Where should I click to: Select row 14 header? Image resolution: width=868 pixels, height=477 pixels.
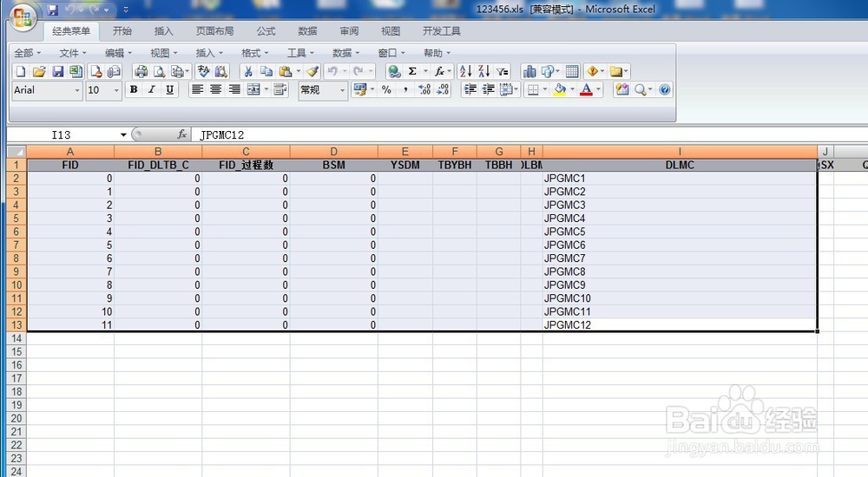tap(16, 338)
